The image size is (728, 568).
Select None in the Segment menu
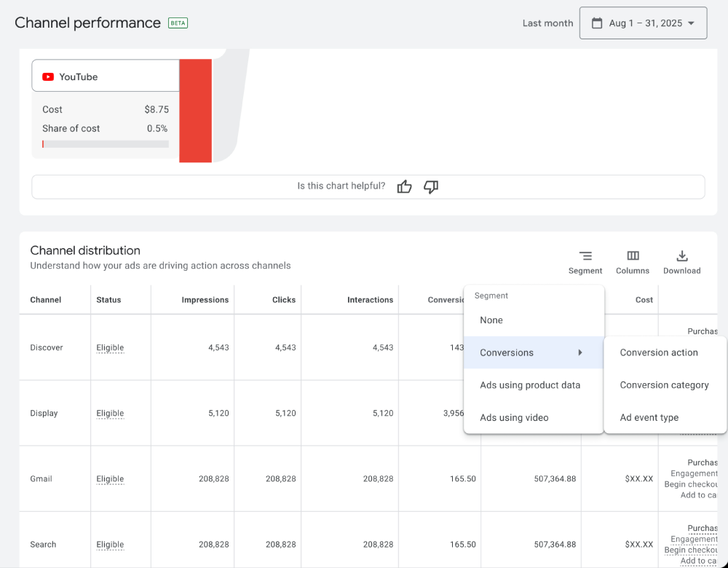(x=491, y=320)
